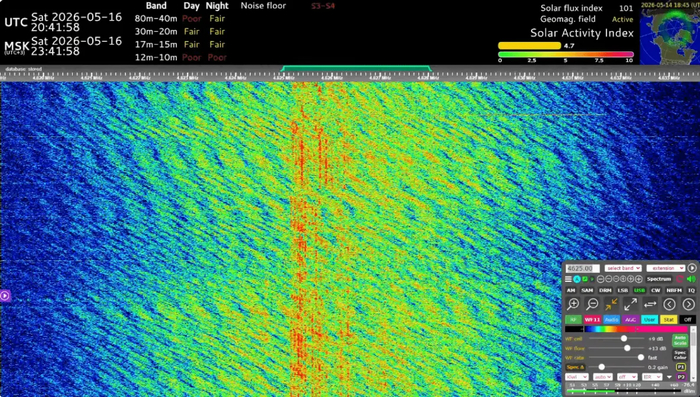Open the extension dropdown

tap(666, 268)
